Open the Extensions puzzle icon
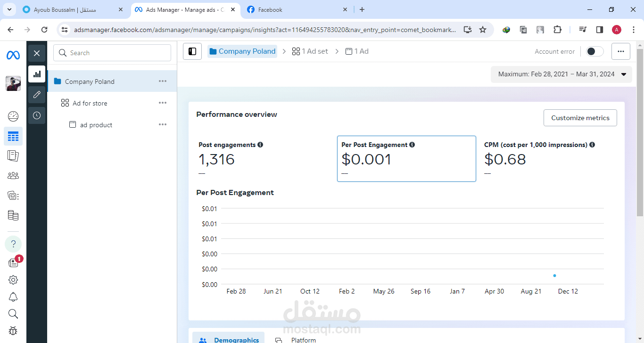The width and height of the screenshot is (644, 343). point(557,30)
